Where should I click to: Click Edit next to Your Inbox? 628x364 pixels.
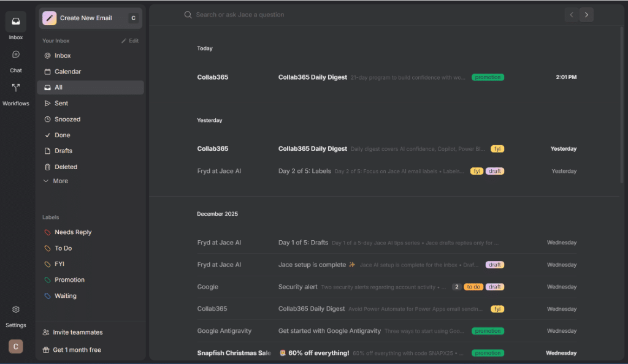(x=130, y=41)
